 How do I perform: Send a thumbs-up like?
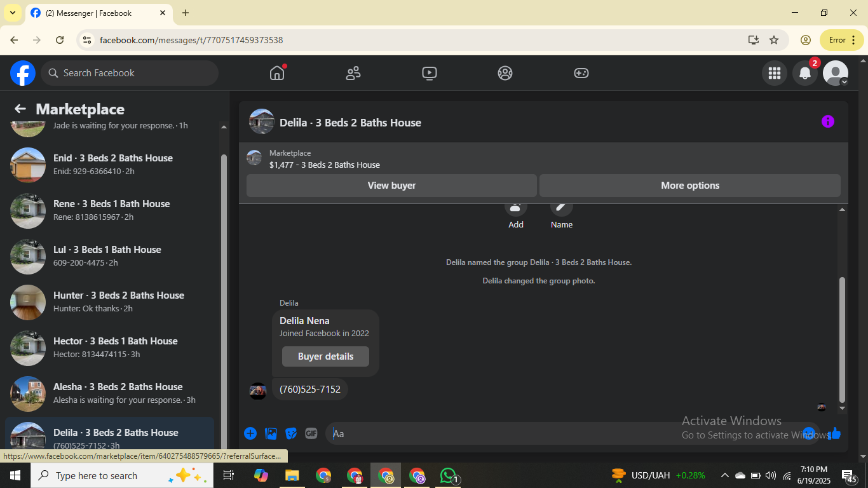[x=834, y=433]
